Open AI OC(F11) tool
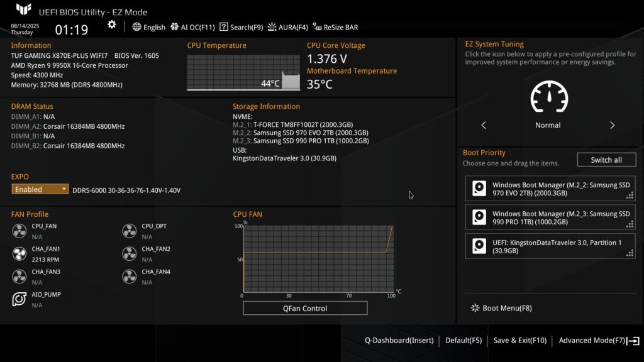The height and width of the screenshot is (362, 644). coord(192,27)
